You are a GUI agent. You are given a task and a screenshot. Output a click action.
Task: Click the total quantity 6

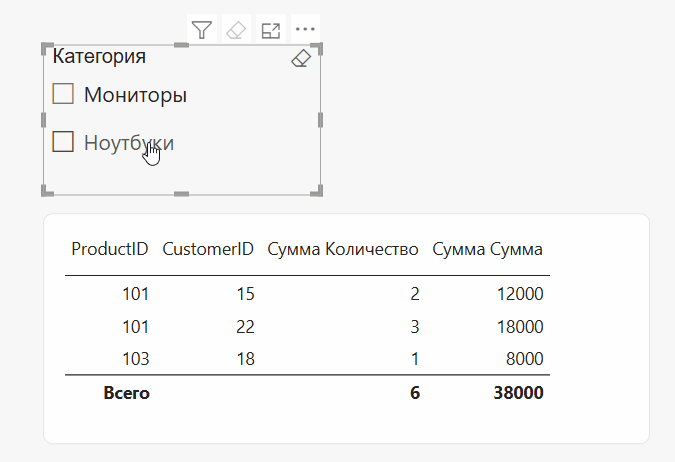pos(415,393)
